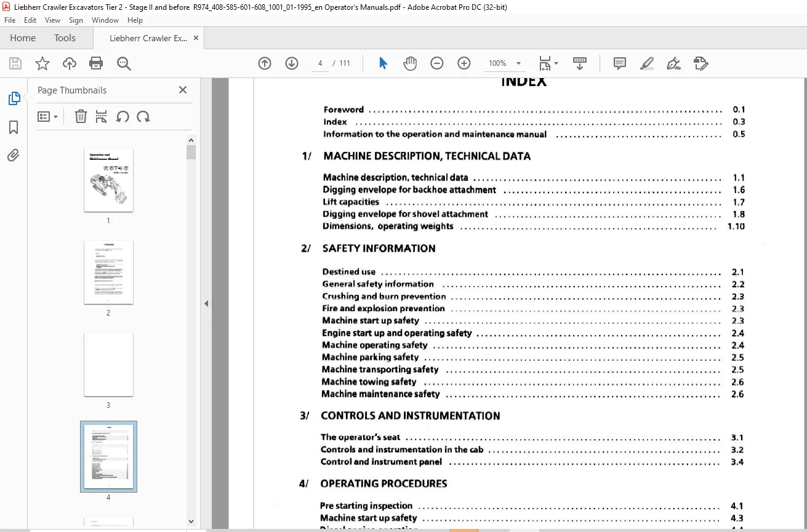
Task: Go to previous page with up arrow
Action: 265,63
